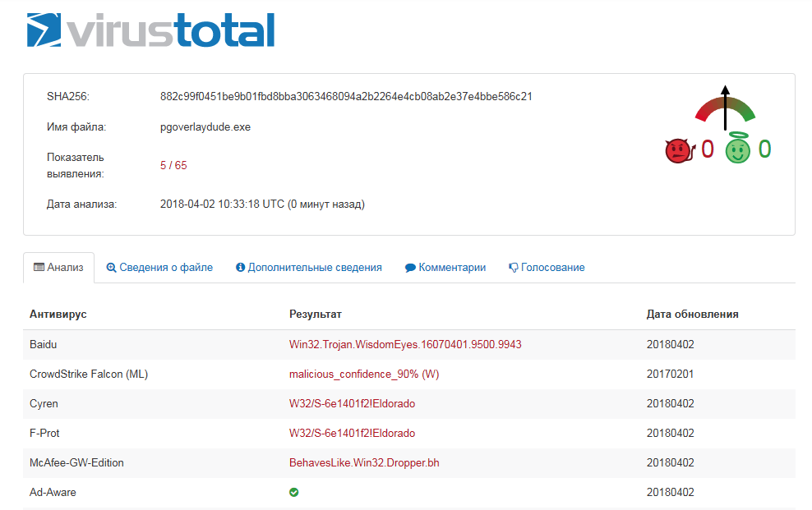Click the update date 20180402 for F-Prot
The width and height of the screenshot is (812, 510).
[x=670, y=433]
